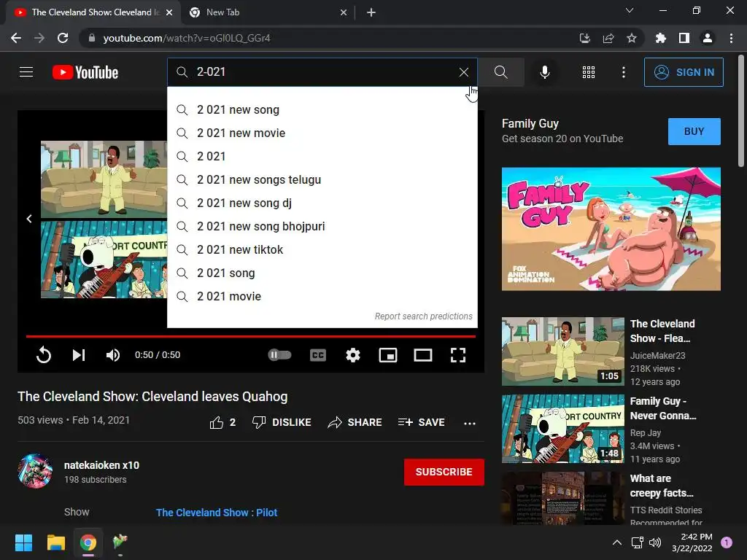Viewport: 747px width, 560px height.
Task: Go to YouTube home via the logo
Action: point(85,72)
